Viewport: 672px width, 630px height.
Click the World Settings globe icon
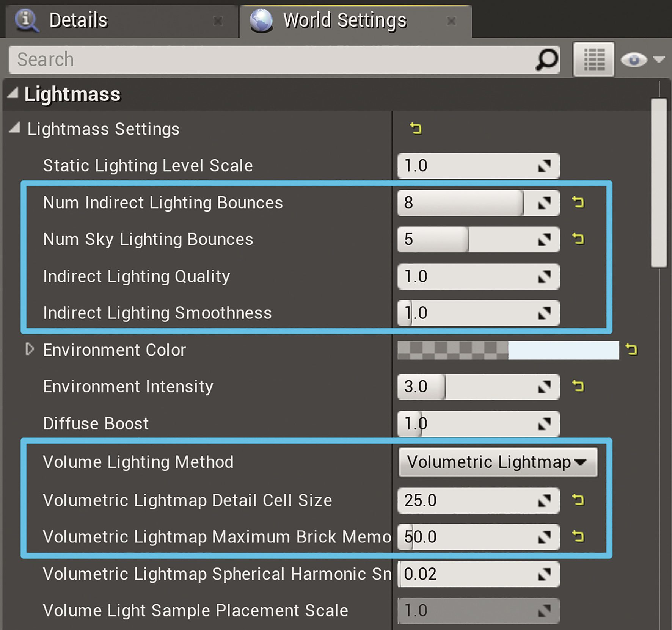[262, 20]
